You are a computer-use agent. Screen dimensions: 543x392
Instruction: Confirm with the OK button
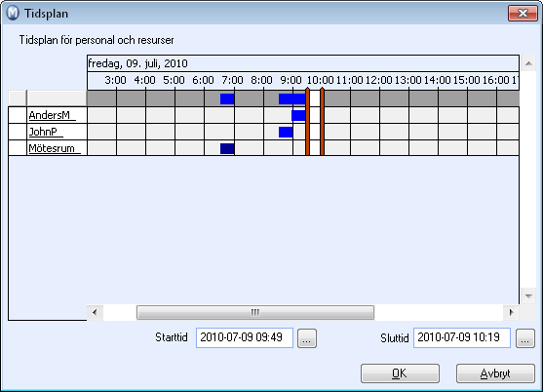pyautogui.click(x=400, y=373)
